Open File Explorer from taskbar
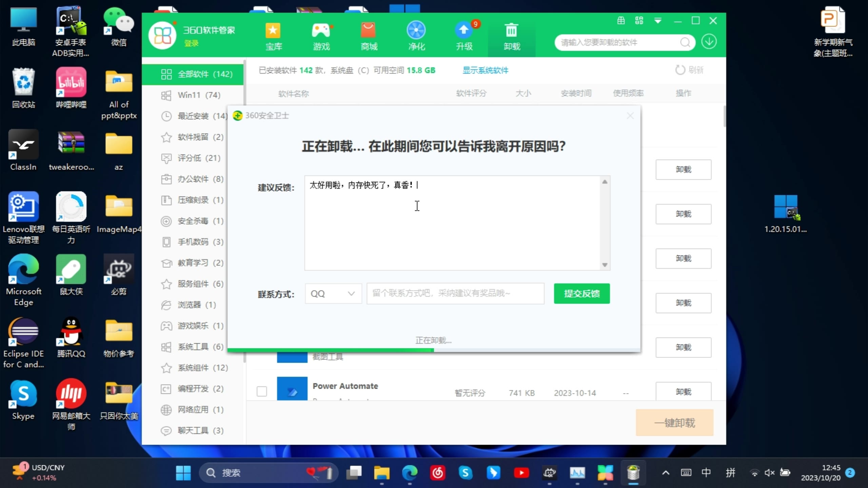Viewport: 868px width, 488px height. click(x=382, y=473)
